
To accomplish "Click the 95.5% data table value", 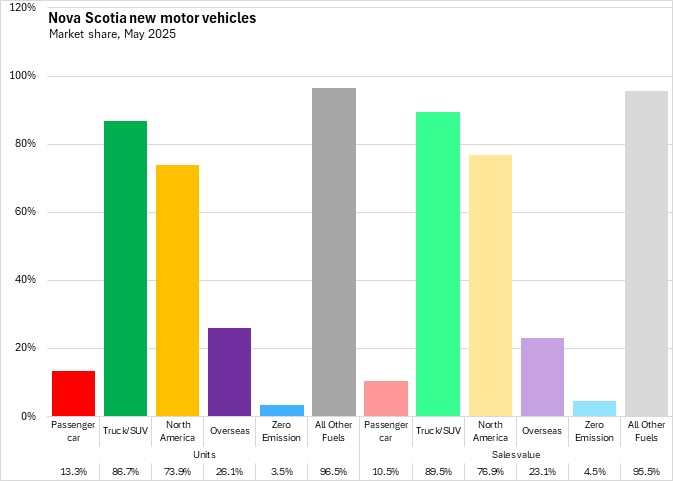I will (x=646, y=470).
